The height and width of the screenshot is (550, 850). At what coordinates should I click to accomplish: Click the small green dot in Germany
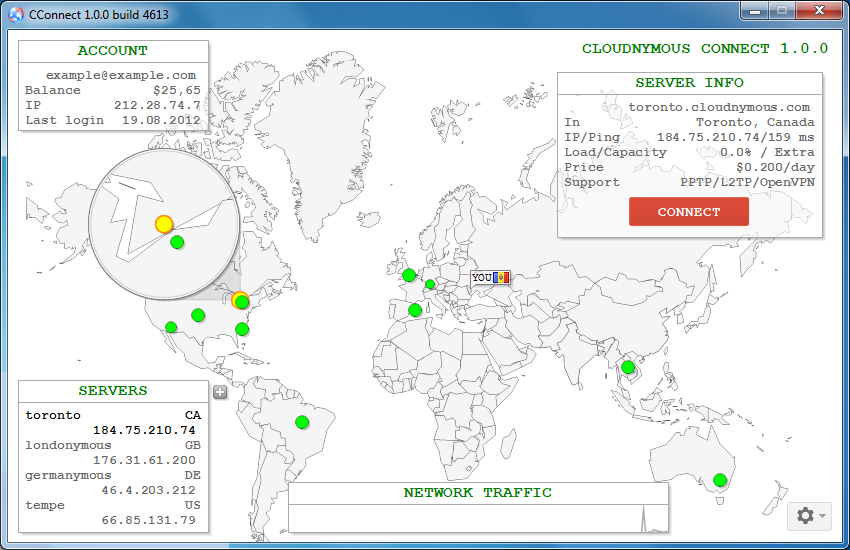coord(430,284)
